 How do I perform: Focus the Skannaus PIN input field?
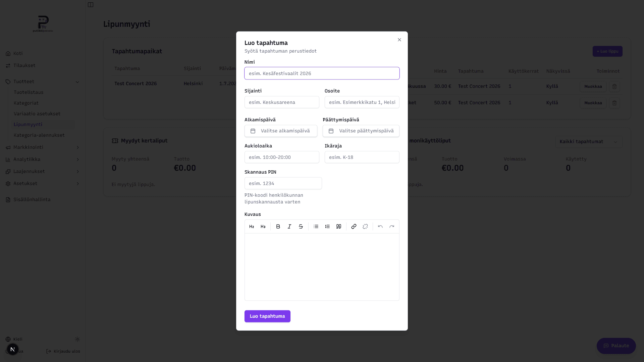pos(283,183)
